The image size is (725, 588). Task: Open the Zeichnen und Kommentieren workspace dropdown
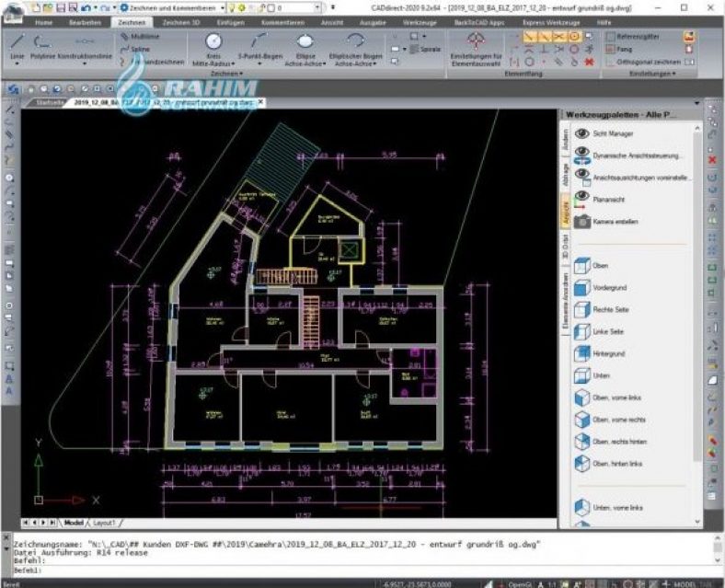click(172, 8)
